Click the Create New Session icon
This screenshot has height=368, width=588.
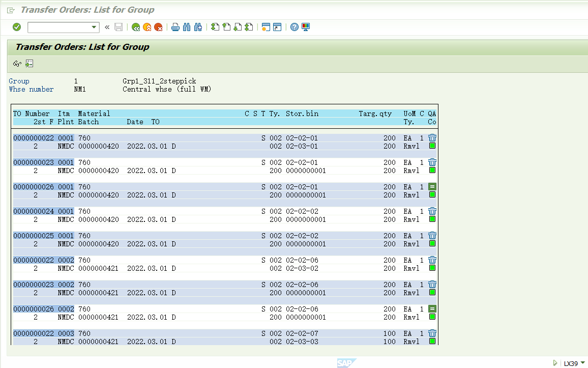266,27
